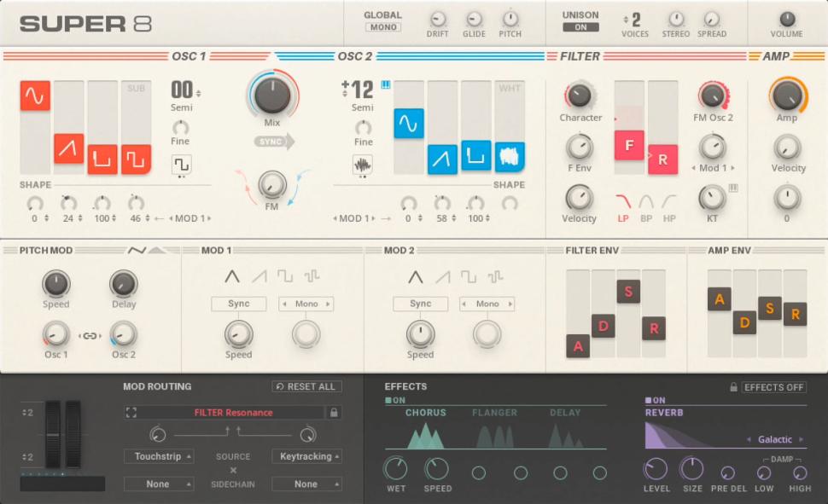Toggle the UNISON switch off

(581, 26)
